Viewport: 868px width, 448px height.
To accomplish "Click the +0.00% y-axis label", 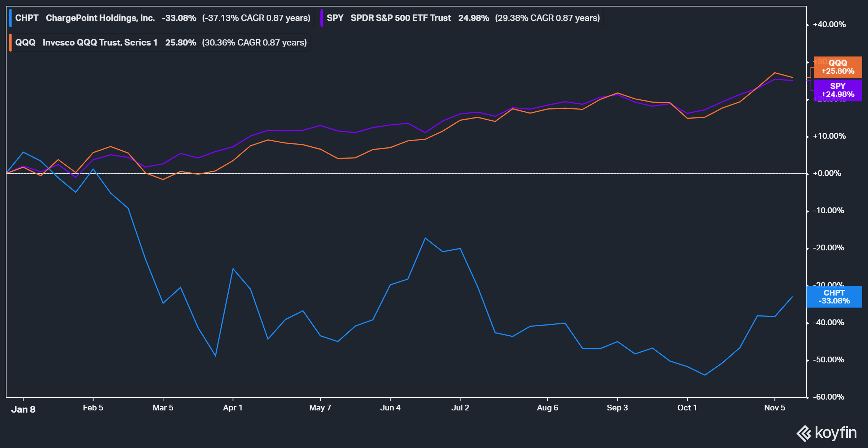I will point(827,173).
